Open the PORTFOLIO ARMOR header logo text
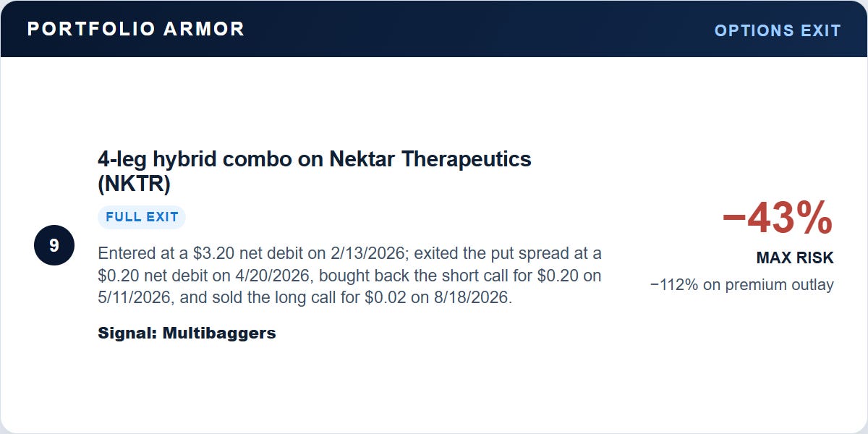The image size is (868, 434). pyautogui.click(x=136, y=29)
